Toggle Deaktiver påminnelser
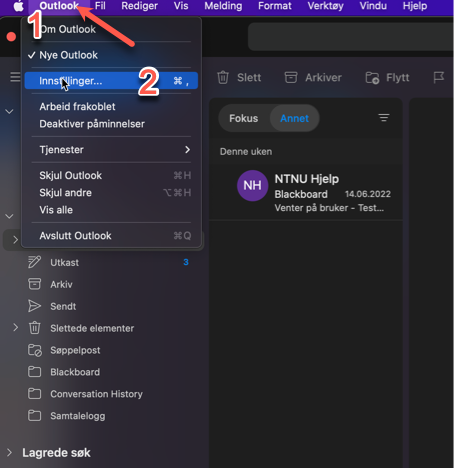Viewport: 454px width, 468px height. pos(111,124)
